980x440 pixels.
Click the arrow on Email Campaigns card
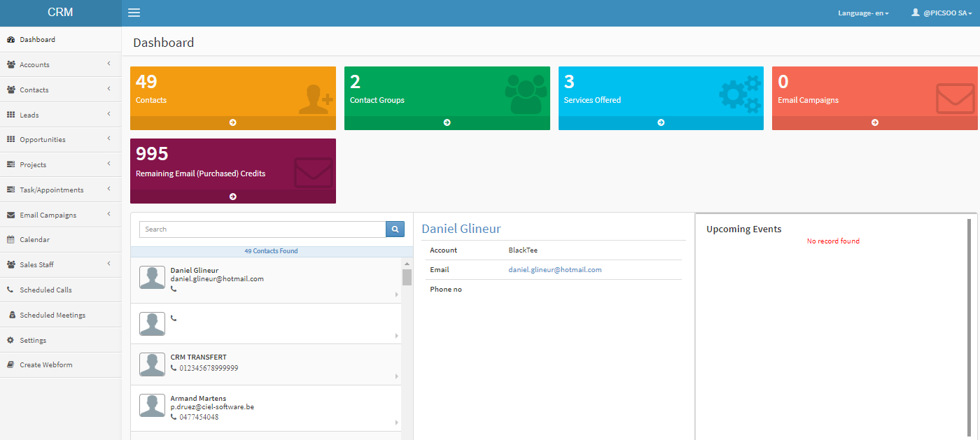pyautogui.click(x=875, y=122)
